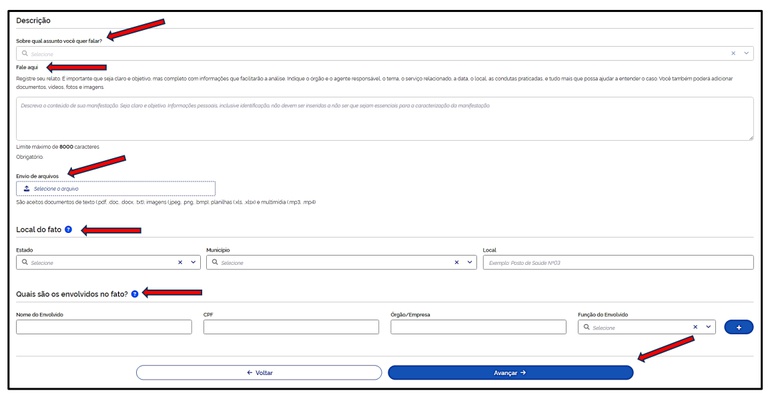The width and height of the screenshot is (768, 397).
Task: Clear the assunto selection with the X icon
Action: [x=733, y=53]
